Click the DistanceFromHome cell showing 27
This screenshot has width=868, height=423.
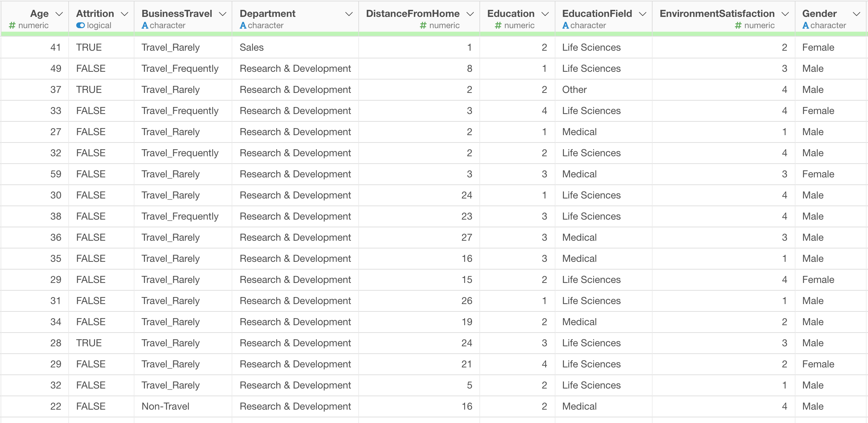[x=419, y=238]
